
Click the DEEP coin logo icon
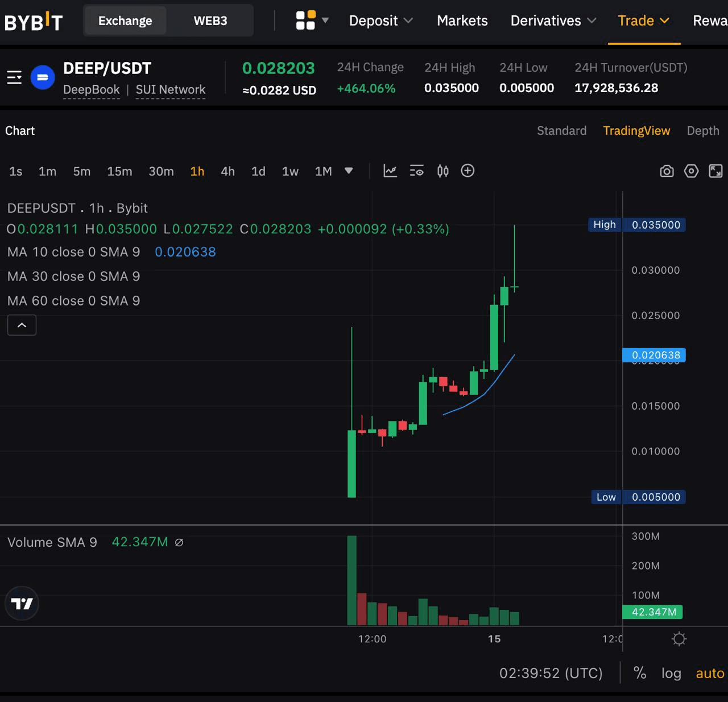click(x=43, y=77)
